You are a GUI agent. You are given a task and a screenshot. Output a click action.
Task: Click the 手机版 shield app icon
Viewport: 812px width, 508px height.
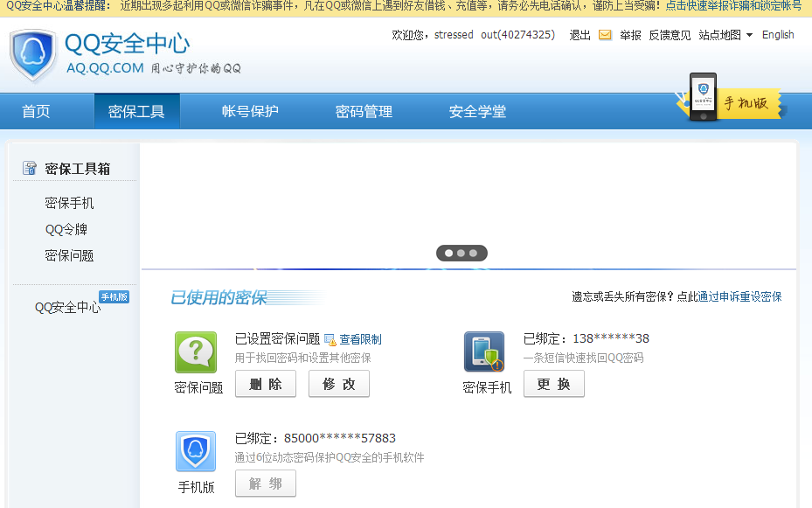(x=196, y=451)
